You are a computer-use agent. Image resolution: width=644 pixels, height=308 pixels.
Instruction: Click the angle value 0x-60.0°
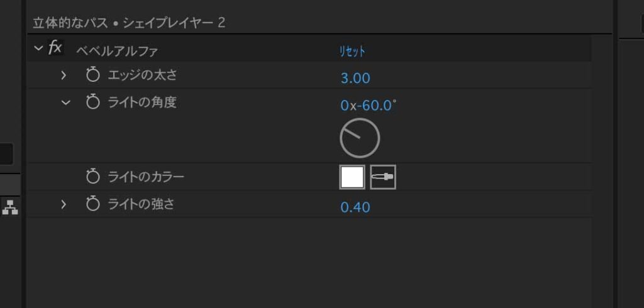[369, 106]
